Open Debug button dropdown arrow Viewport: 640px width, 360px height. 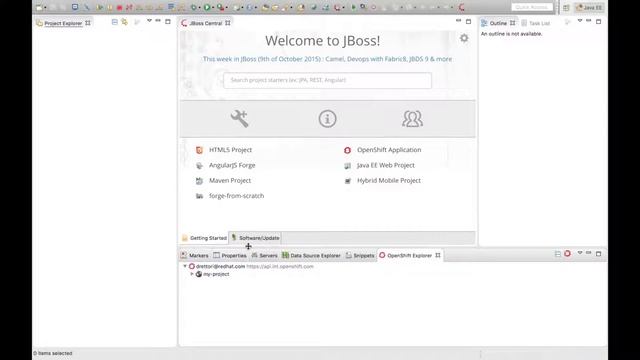click(200, 7)
